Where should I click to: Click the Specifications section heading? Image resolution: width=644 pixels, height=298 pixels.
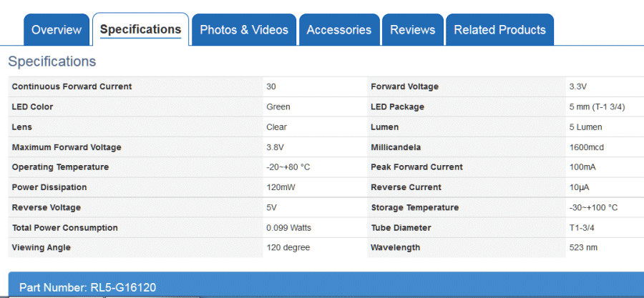click(x=52, y=61)
